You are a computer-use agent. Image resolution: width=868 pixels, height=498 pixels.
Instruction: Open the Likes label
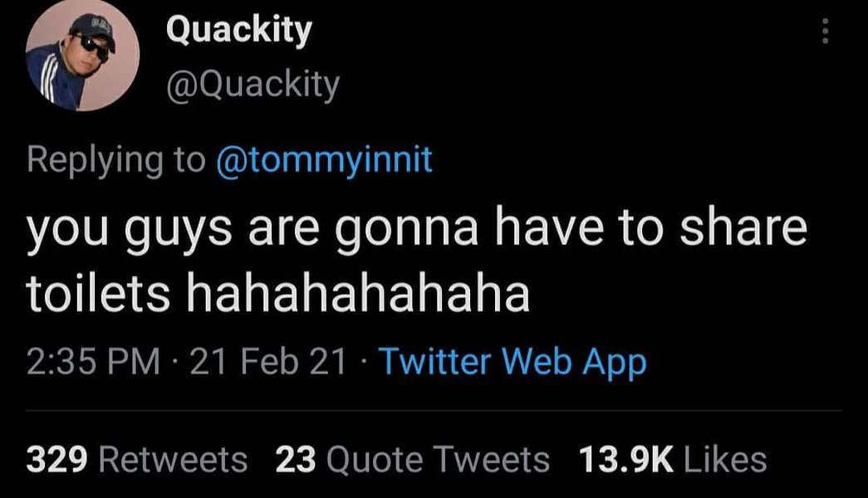coord(724,459)
